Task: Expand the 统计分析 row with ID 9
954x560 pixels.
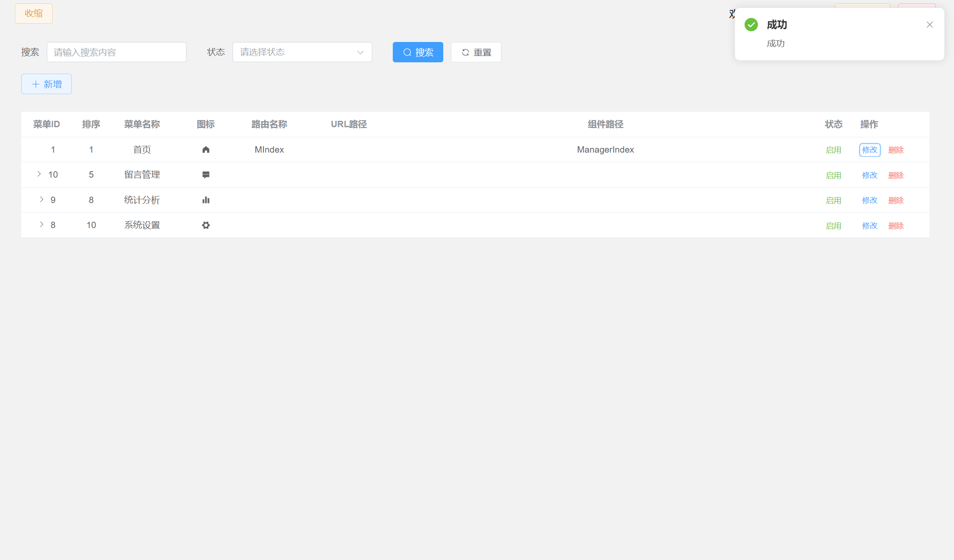Action: [41, 199]
